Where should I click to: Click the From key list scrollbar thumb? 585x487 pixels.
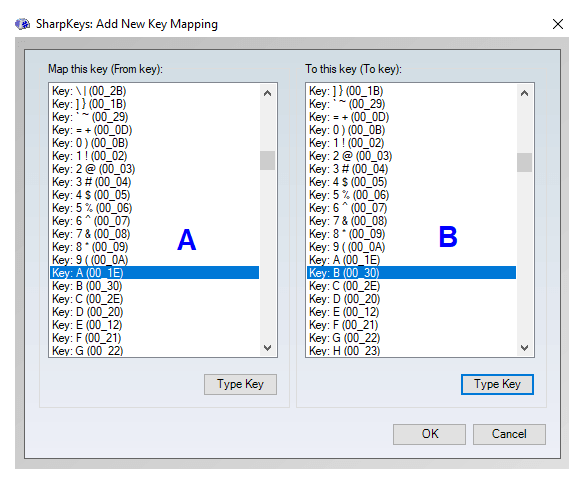pos(267,160)
